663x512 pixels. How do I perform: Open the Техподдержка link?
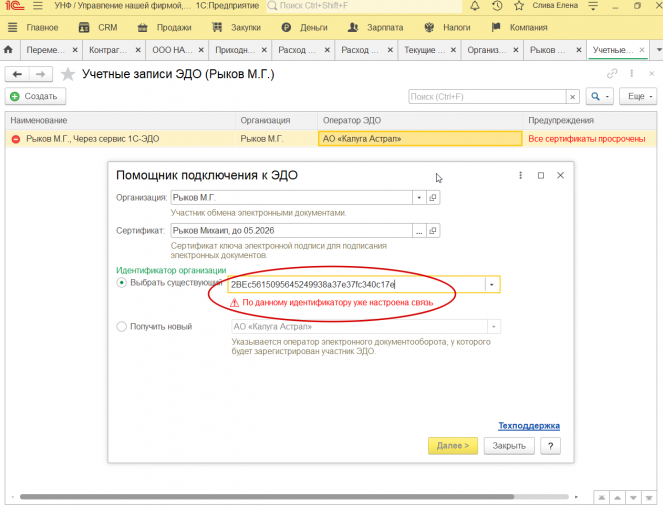pos(529,426)
